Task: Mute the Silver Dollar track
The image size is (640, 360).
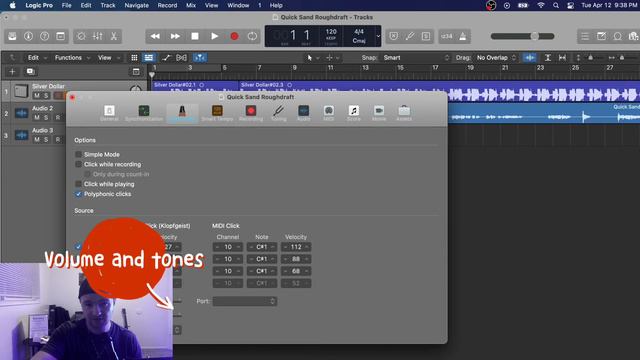Action: [x=37, y=96]
